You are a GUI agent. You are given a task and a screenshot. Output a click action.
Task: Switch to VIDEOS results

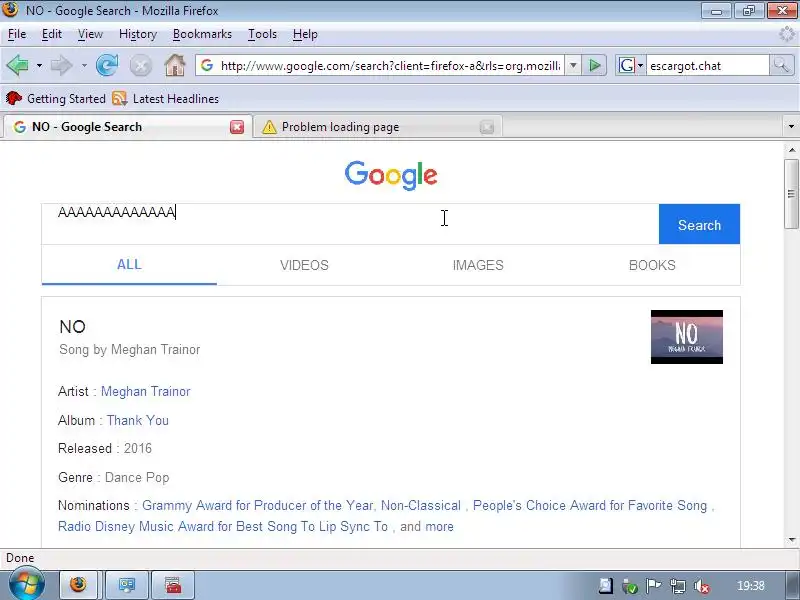(304, 265)
